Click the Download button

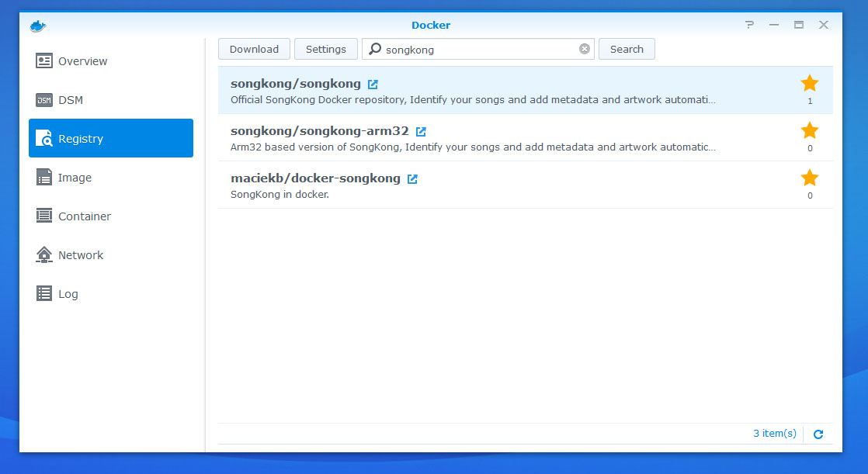(254, 49)
